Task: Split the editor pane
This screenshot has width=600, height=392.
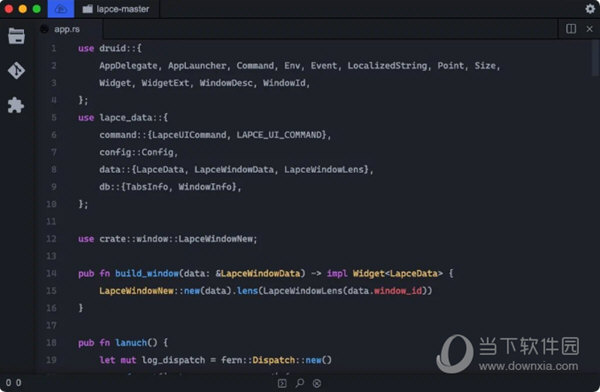Action: tap(571, 29)
